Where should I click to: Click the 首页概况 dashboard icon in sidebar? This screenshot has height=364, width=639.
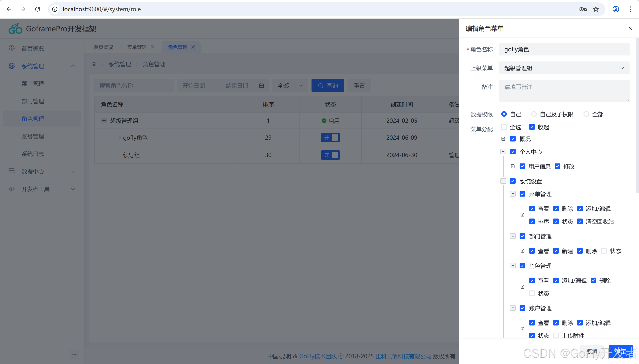(12, 48)
